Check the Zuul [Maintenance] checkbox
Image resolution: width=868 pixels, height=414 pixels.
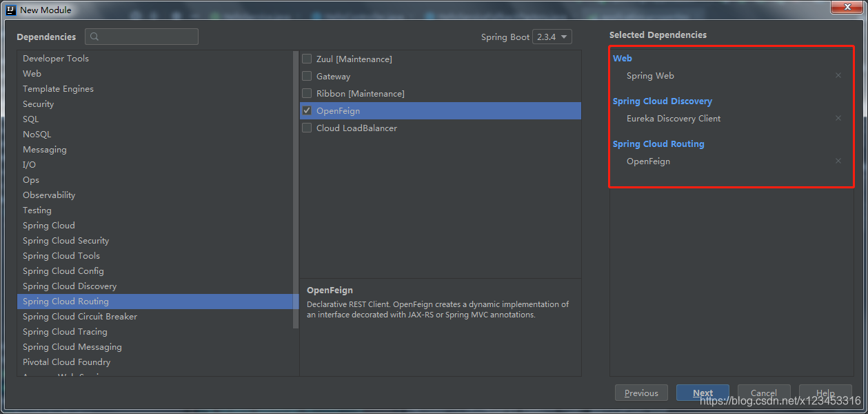point(307,59)
